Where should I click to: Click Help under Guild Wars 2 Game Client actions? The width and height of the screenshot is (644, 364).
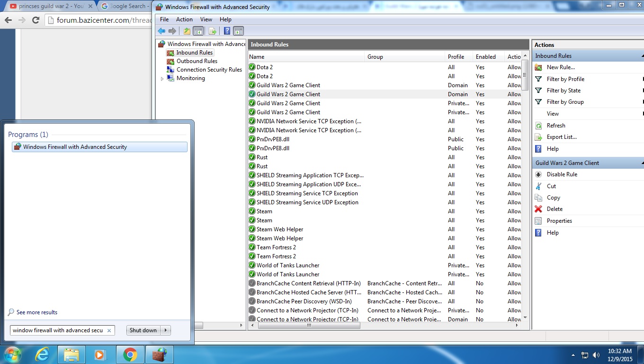click(553, 233)
